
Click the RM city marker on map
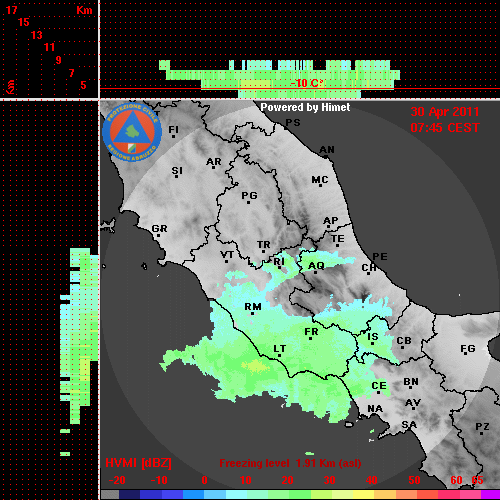coord(253,309)
